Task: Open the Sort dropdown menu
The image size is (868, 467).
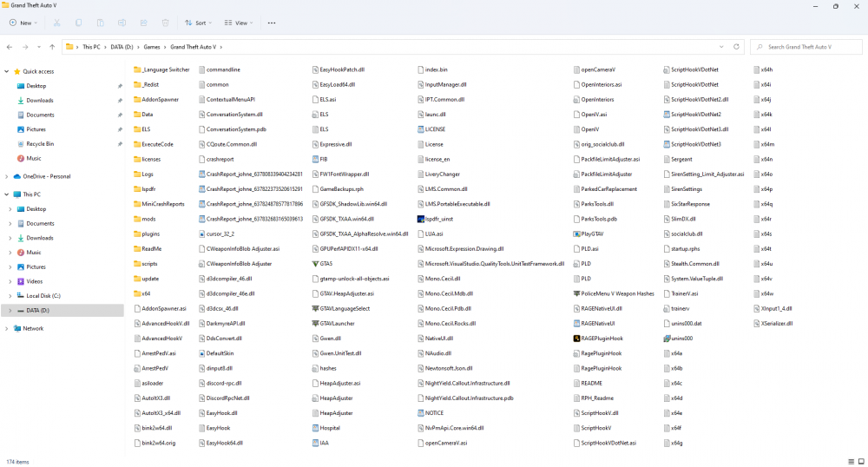Action: [x=198, y=23]
